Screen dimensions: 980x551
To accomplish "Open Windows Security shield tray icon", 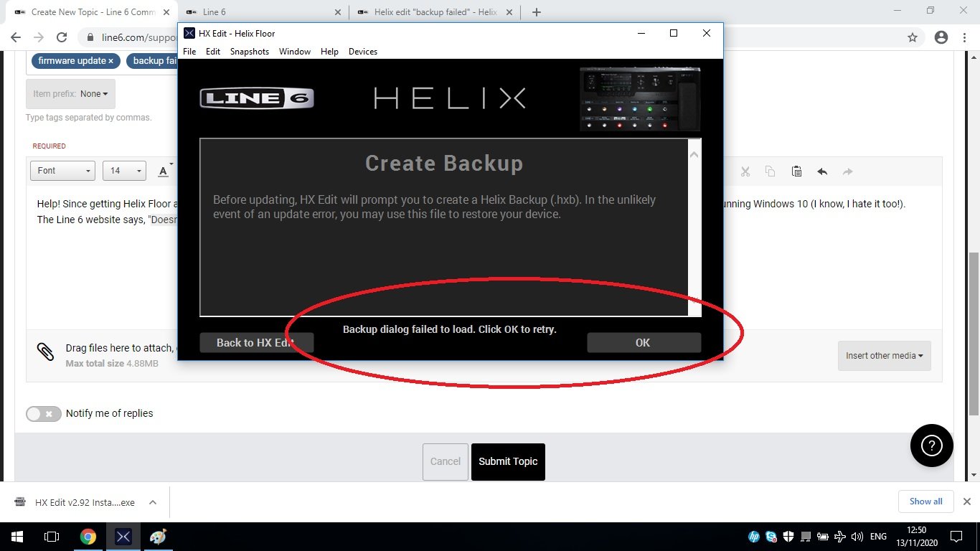I will (788, 537).
